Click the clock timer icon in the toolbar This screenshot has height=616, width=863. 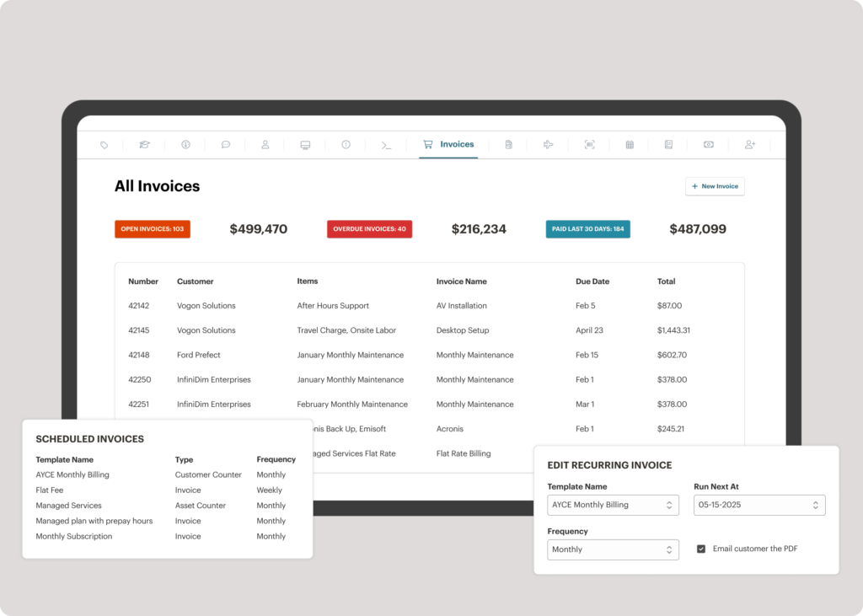[x=185, y=144]
